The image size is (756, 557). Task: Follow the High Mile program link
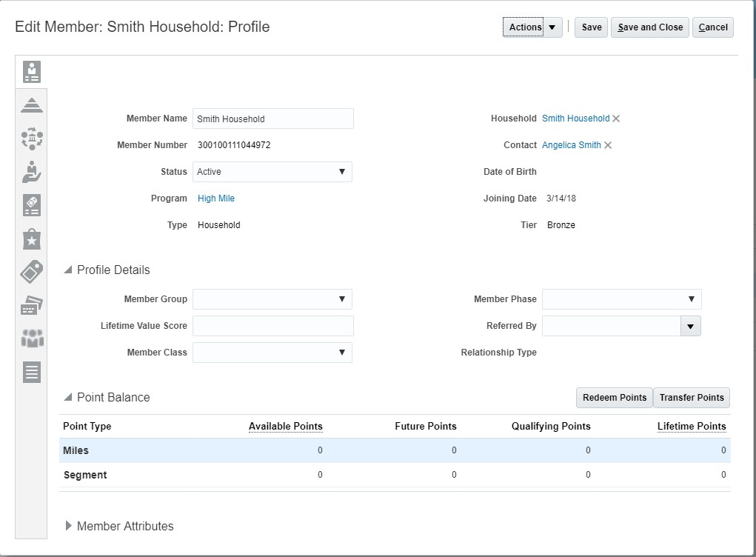pyautogui.click(x=216, y=199)
